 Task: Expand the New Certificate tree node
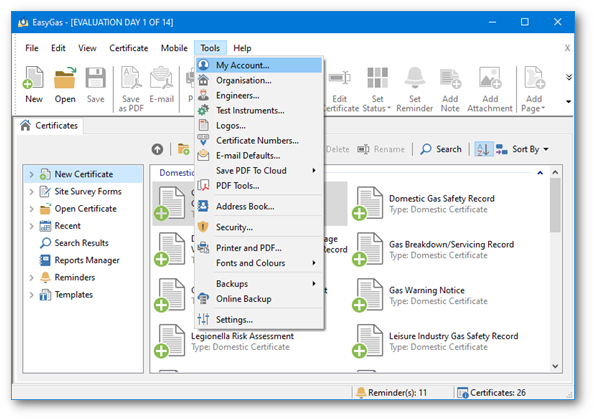(32, 174)
